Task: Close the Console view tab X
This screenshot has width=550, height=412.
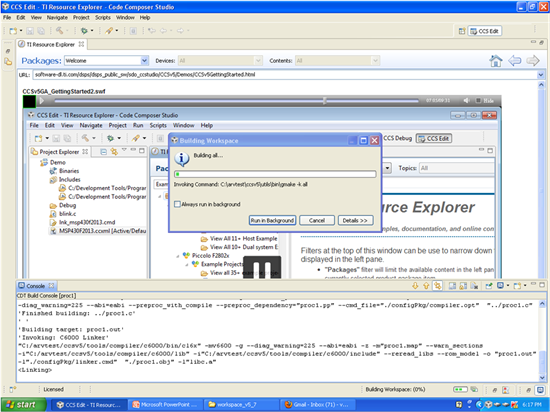Action: [51, 285]
